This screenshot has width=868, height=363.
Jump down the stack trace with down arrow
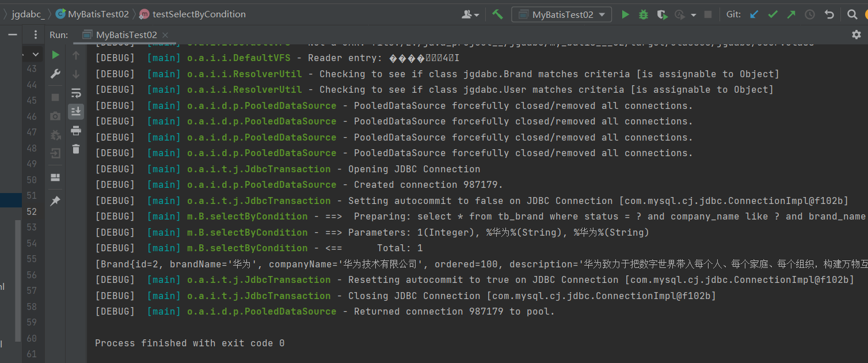[x=76, y=74]
